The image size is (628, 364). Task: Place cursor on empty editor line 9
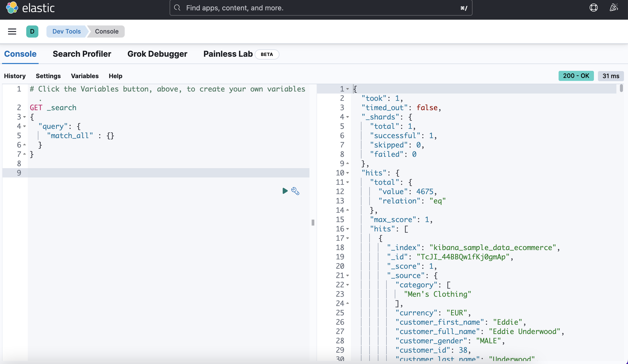click(x=169, y=173)
